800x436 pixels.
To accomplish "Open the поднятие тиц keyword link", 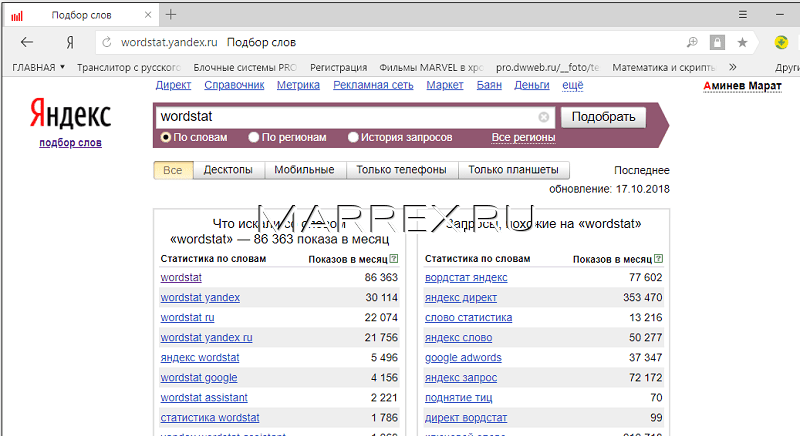I will pyautogui.click(x=459, y=398).
